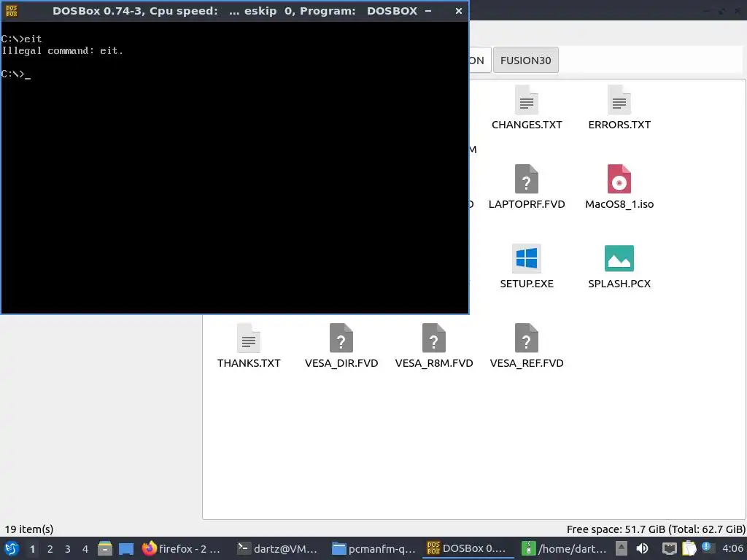Viewport: 747px width, 560px height.
Task: Select the LAPTOPRF.FVD file icon
Action: (527, 179)
